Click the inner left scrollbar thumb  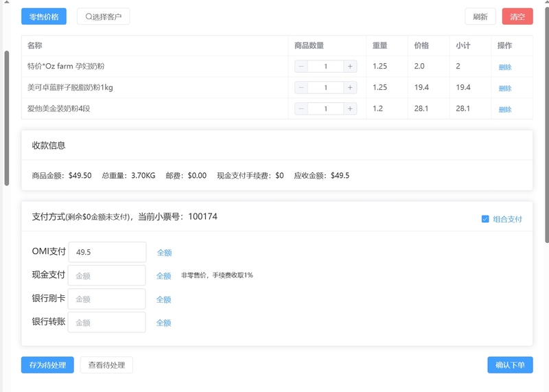click(x=6, y=118)
